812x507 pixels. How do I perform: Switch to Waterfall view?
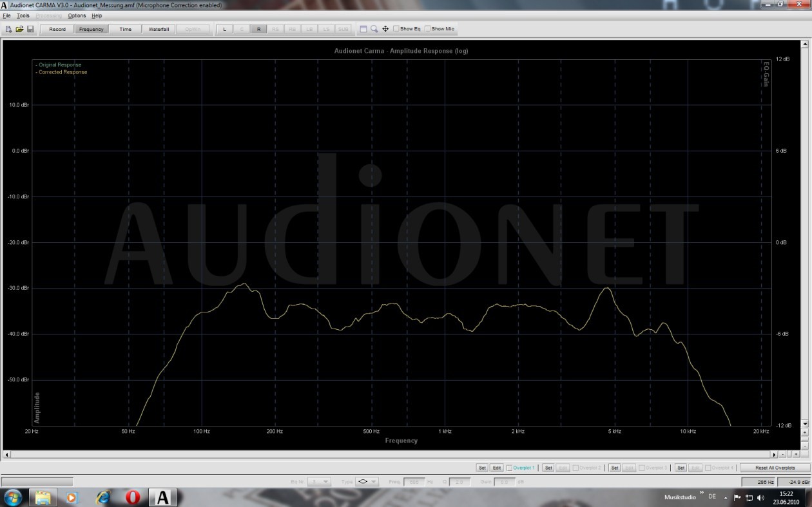tap(159, 29)
